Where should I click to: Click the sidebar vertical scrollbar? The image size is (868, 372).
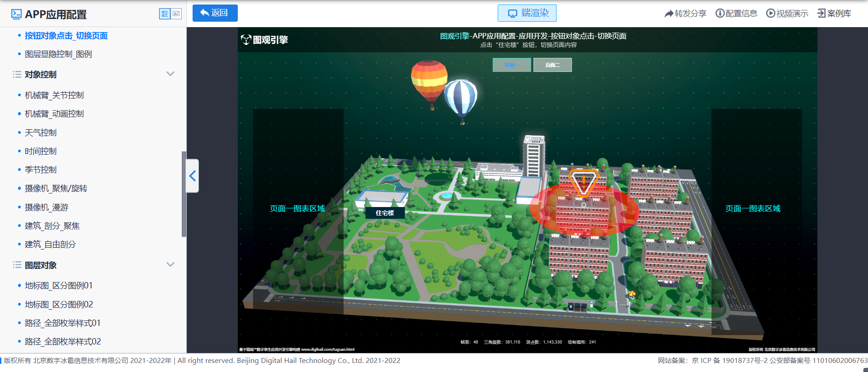pos(184,194)
